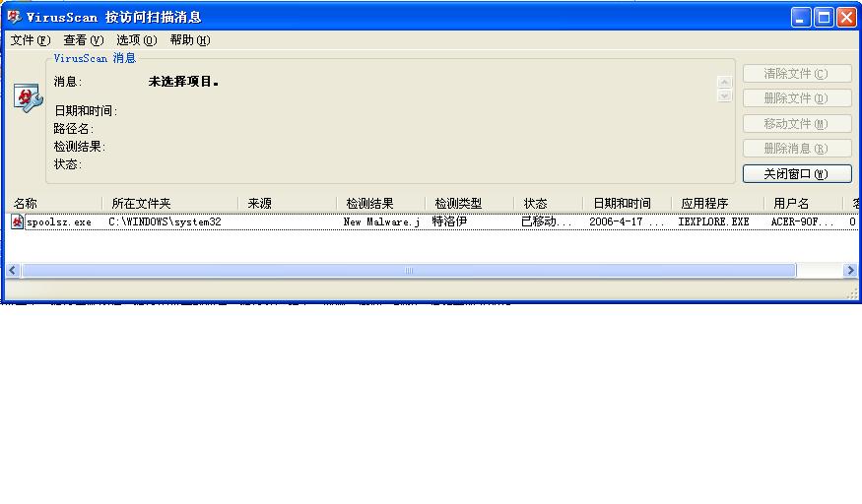This screenshot has height=504, width=862.
Task: Sort by 日期和时间 column header
Action: tap(628, 203)
